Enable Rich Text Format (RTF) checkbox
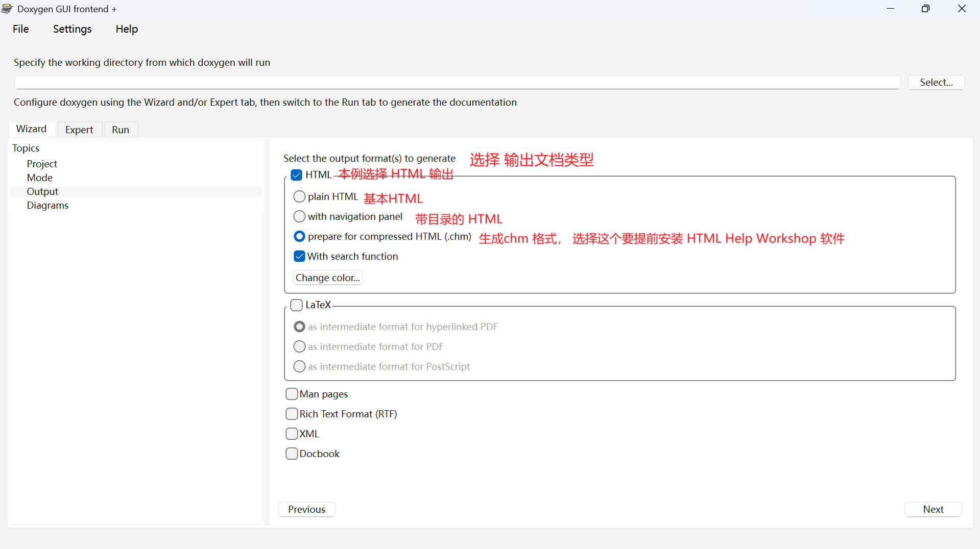This screenshot has width=980, height=549. click(x=292, y=414)
